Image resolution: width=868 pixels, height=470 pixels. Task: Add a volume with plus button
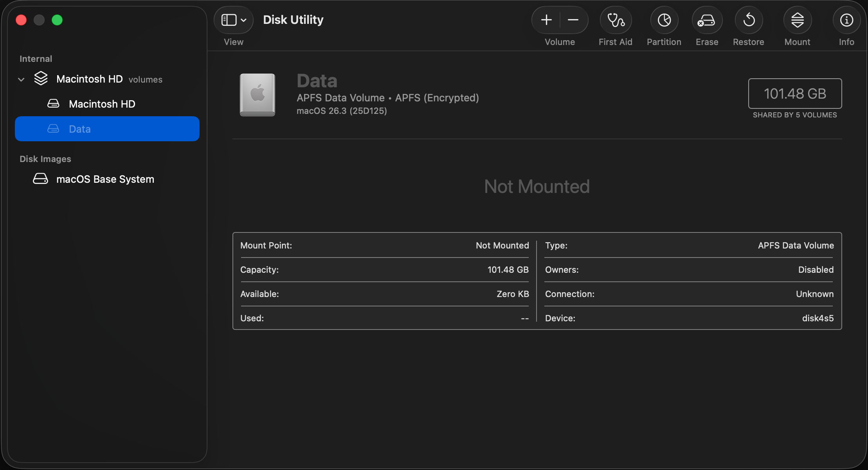tap(546, 20)
